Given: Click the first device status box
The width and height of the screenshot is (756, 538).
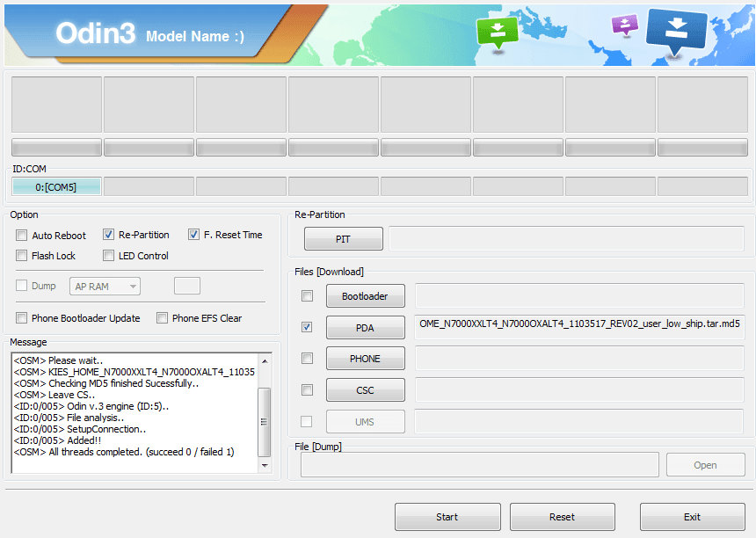Looking at the screenshot, I should (x=56, y=104).
